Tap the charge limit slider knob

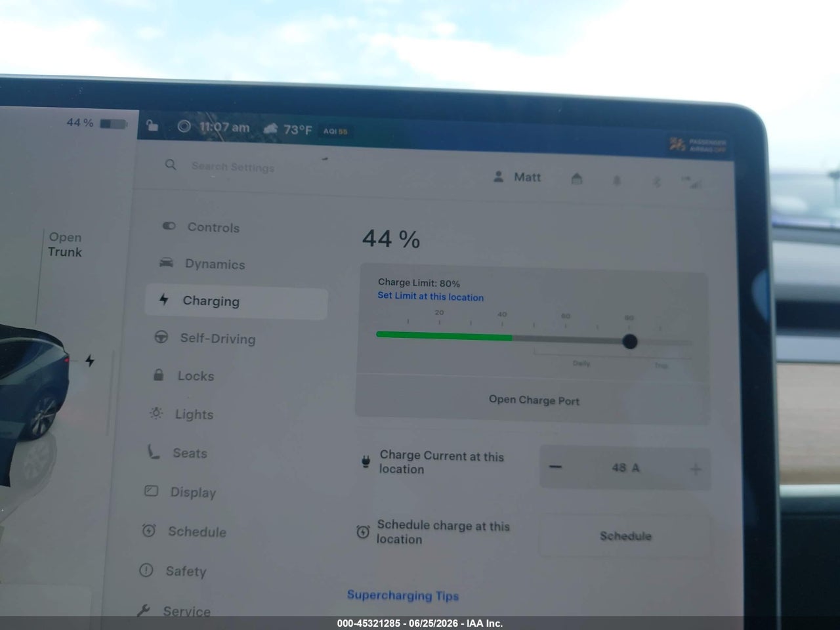[629, 341]
